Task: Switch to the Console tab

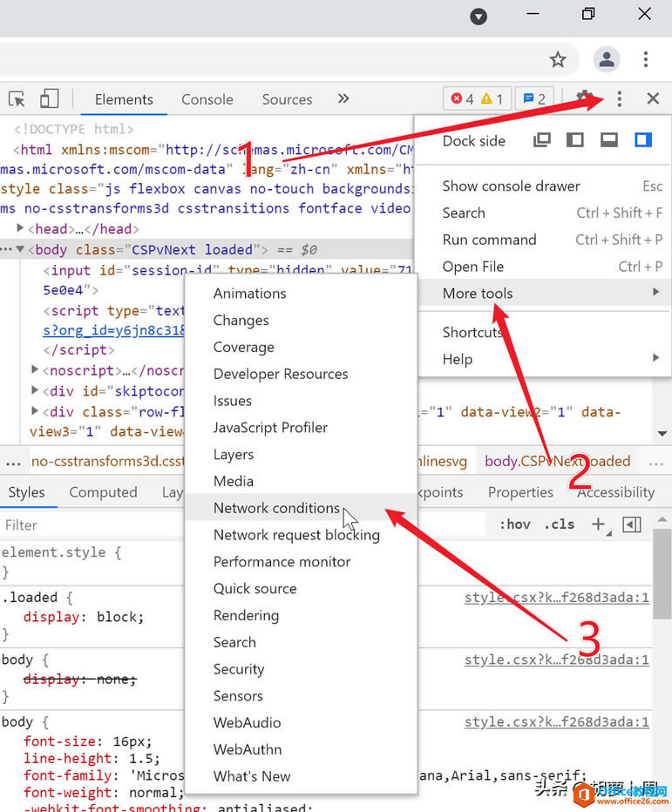Action: click(x=207, y=99)
